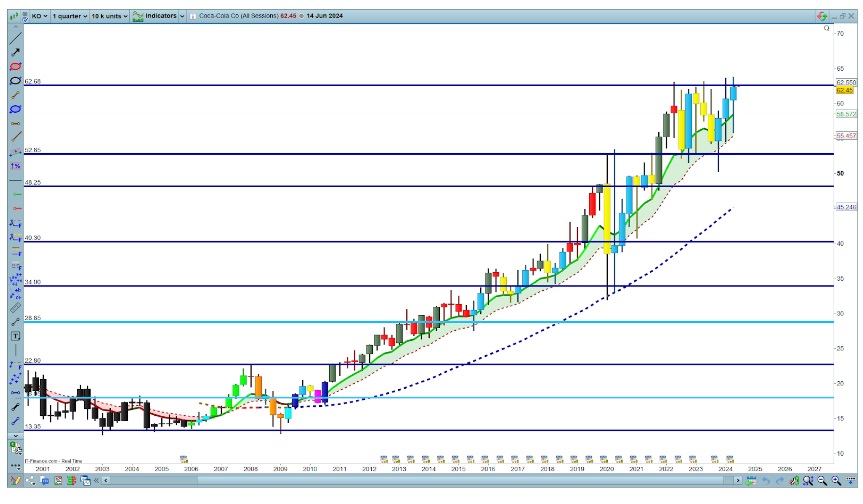Select the black ellipse drawing tool

coord(15,80)
